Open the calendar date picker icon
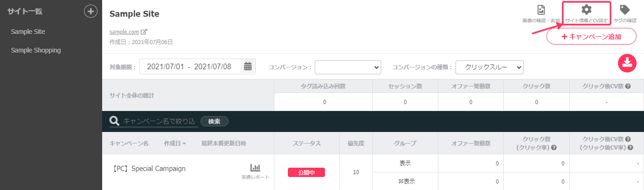Screen dimensions: 644x190 pos(248,66)
